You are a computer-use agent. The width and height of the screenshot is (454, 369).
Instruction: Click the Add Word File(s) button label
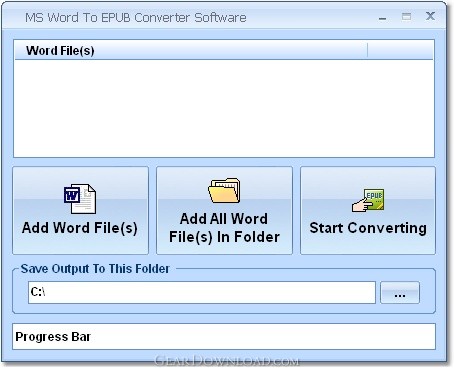pyautogui.click(x=80, y=228)
